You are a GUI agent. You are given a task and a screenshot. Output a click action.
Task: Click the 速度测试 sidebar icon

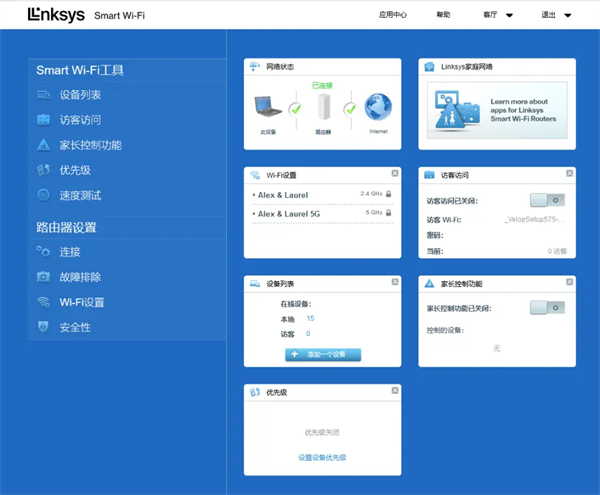coord(43,195)
